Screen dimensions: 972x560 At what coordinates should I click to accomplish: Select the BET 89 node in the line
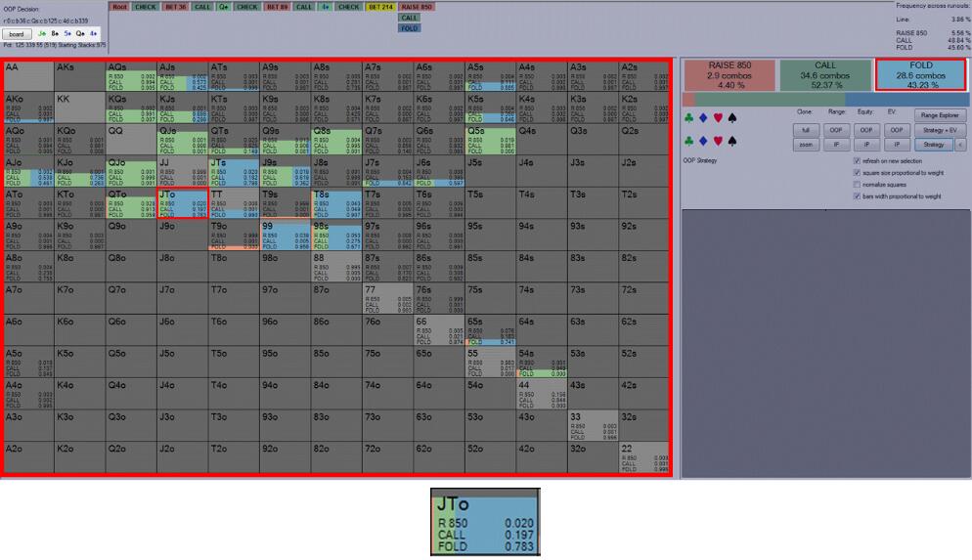277,7
